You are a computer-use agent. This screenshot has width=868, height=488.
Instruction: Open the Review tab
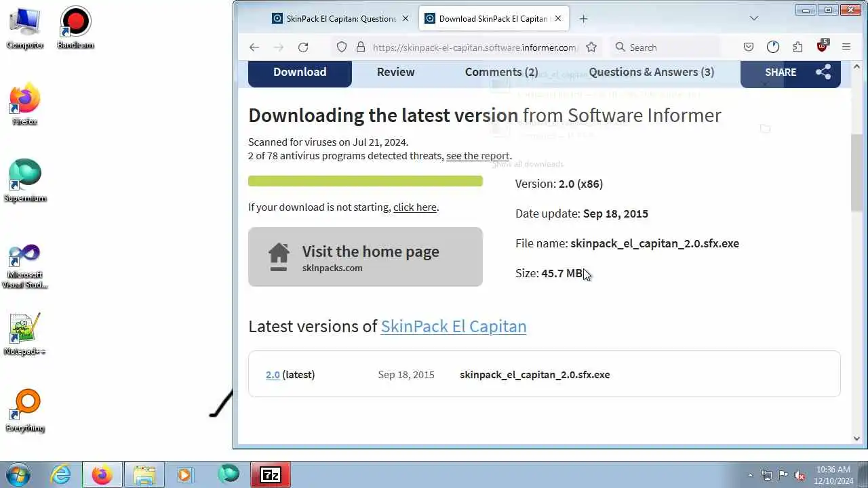coord(396,72)
